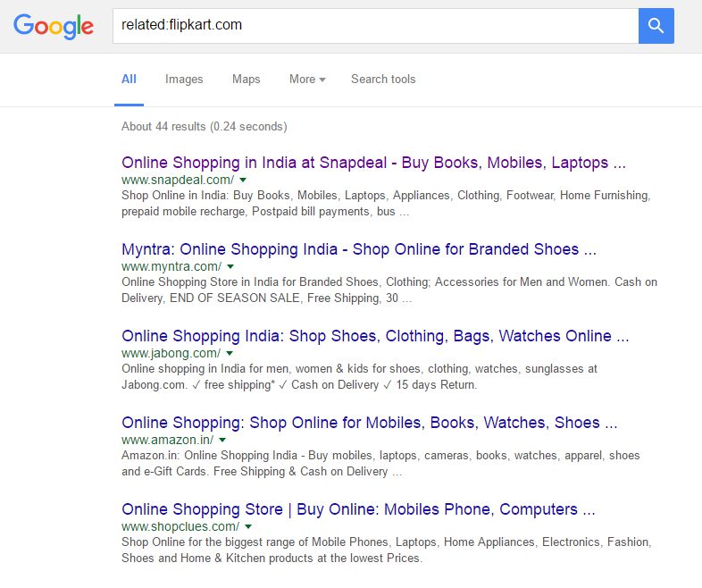702x588 pixels.
Task: Expand the More dropdown menu
Action: click(307, 80)
